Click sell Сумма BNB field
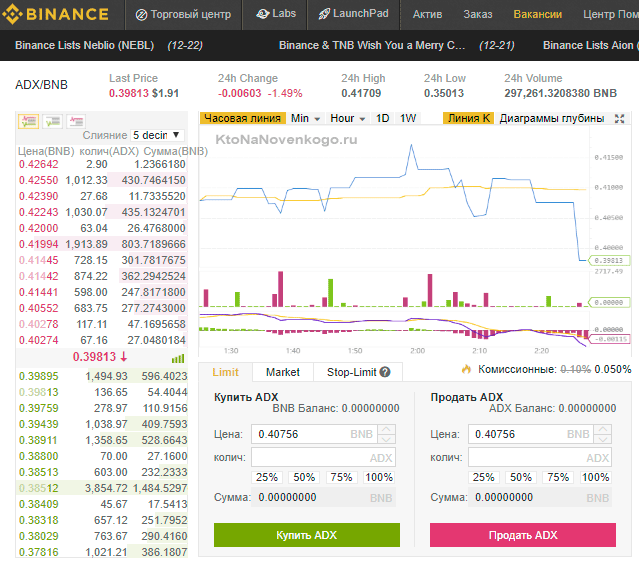The height and width of the screenshot is (563, 639). (x=540, y=497)
